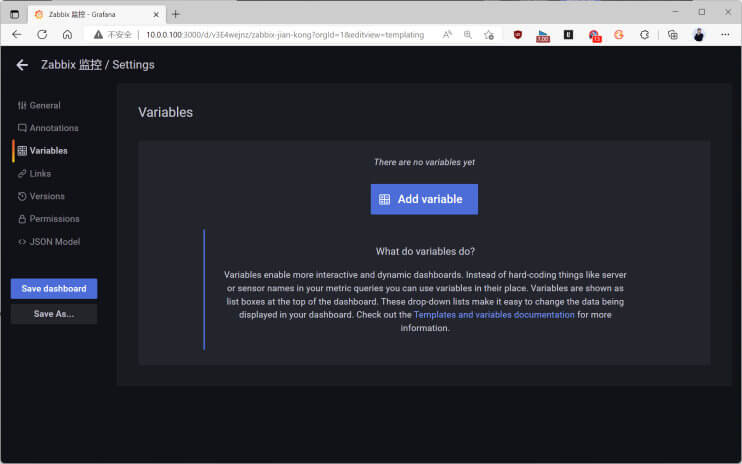Click the address bar URL
The width and height of the screenshot is (742, 464).
[x=285, y=35]
